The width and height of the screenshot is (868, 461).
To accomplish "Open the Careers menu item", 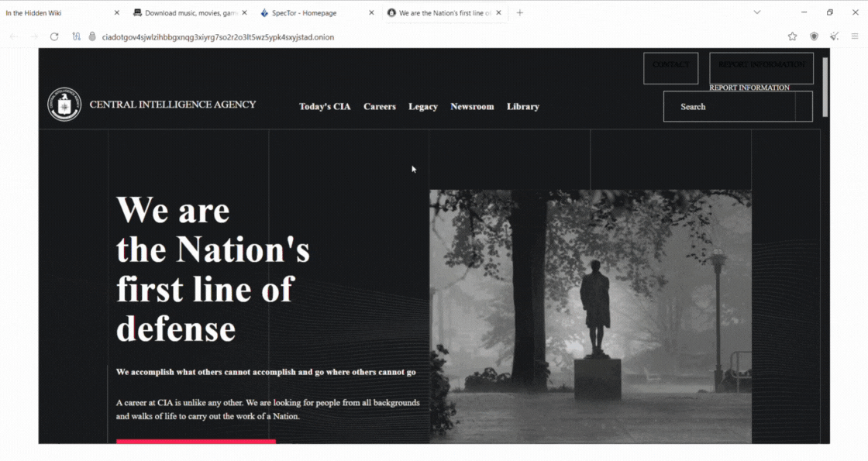I will click(380, 106).
